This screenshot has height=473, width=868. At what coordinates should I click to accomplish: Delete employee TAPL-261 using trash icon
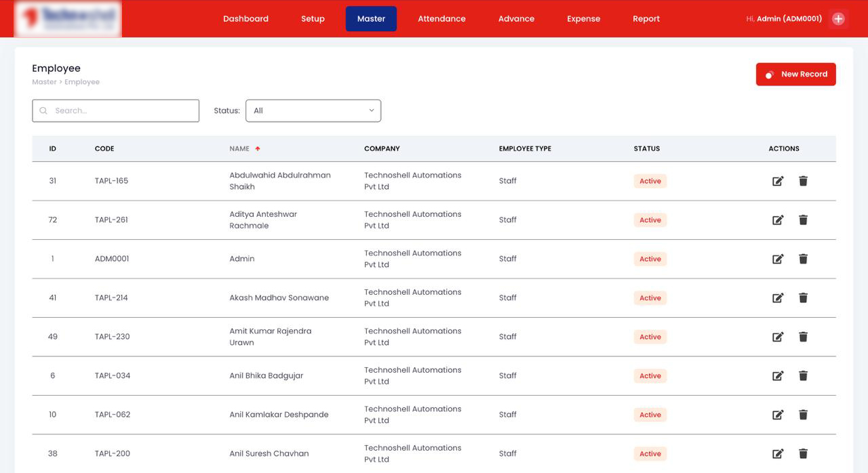point(803,220)
